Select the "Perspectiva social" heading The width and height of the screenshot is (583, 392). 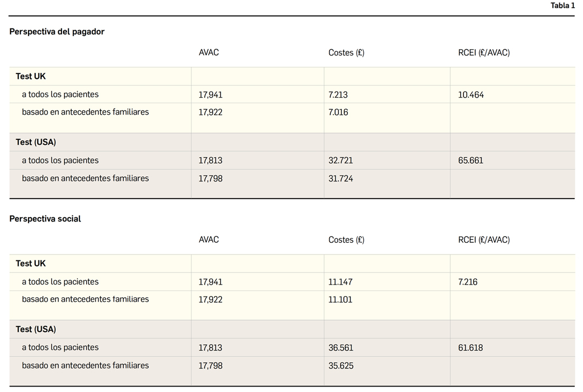click(45, 219)
